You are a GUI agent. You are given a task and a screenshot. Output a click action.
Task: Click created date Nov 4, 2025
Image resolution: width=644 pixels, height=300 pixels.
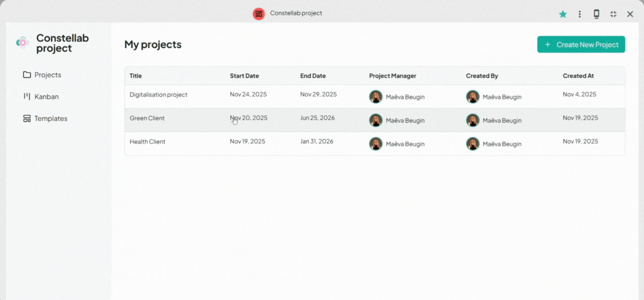(580, 94)
